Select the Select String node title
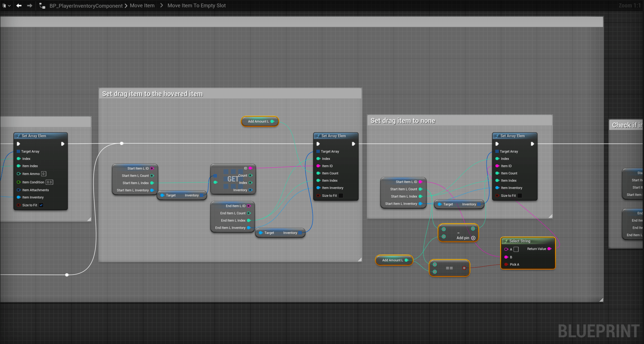644x344 pixels. [x=519, y=241]
